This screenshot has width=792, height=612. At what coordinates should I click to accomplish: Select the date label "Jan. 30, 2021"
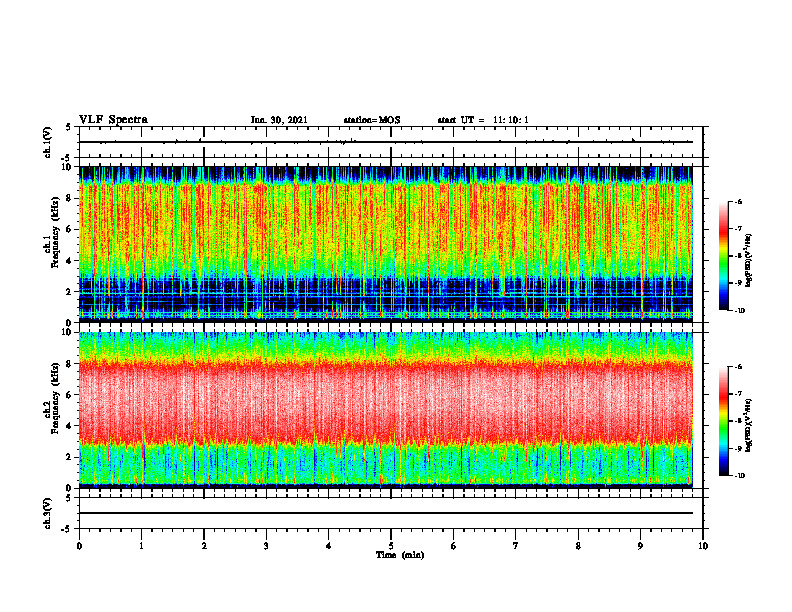coord(279,120)
